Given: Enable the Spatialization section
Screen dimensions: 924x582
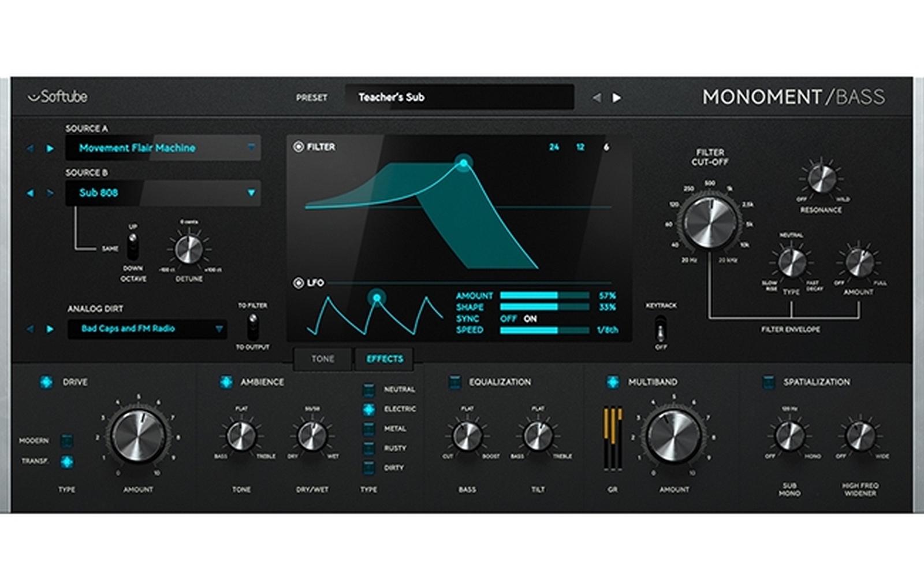Looking at the screenshot, I should [768, 382].
